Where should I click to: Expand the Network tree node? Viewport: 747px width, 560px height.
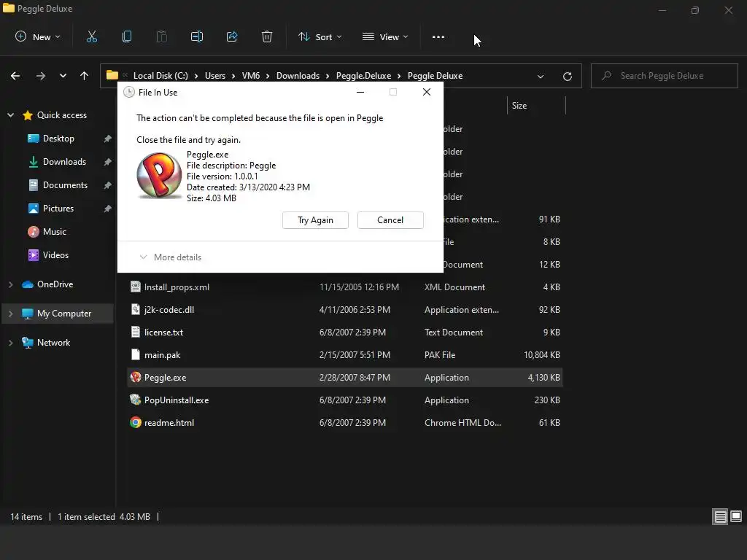pos(10,343)
